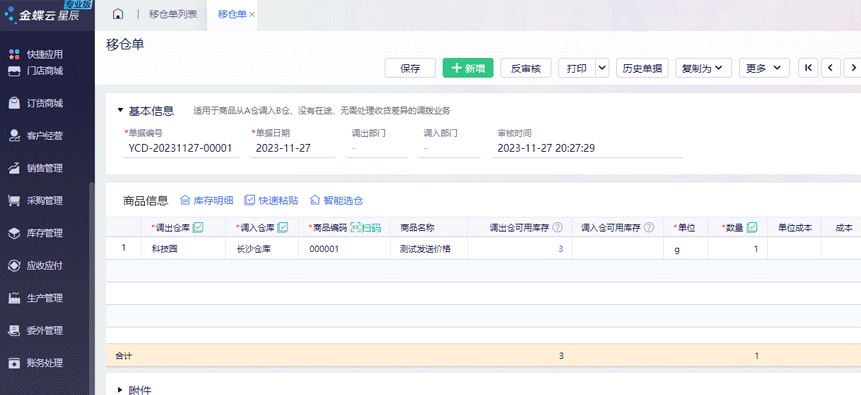Screen dimensions: 861x395
Task: Open 订货商城 in the sidebar
Action: tap(36, 103)
